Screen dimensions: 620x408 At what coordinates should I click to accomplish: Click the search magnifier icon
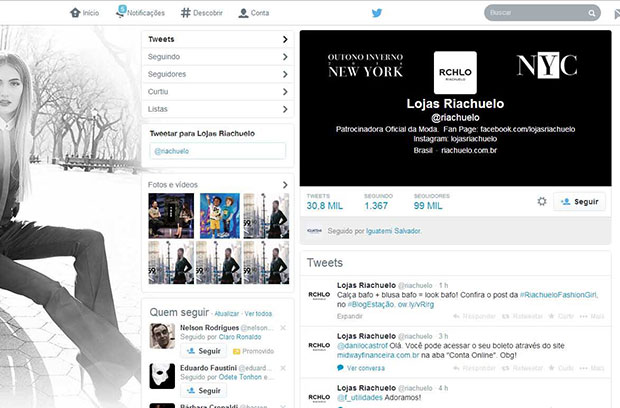coord(592,13)
